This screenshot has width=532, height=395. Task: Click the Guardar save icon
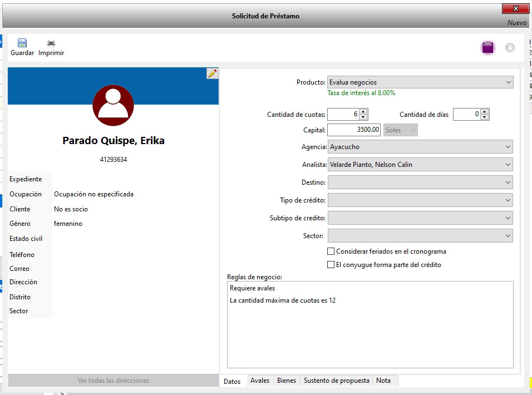(x=22, y=43)
